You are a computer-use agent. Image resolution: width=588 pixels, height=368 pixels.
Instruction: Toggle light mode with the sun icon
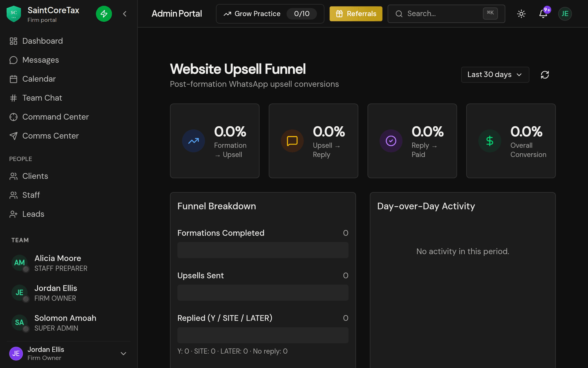tap(521, 14)
